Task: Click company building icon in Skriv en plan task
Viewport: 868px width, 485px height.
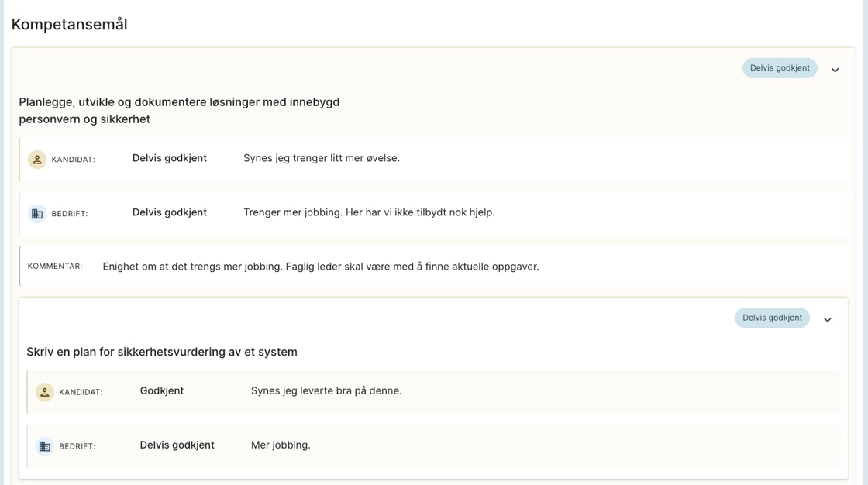Action: tap(45, 446)
